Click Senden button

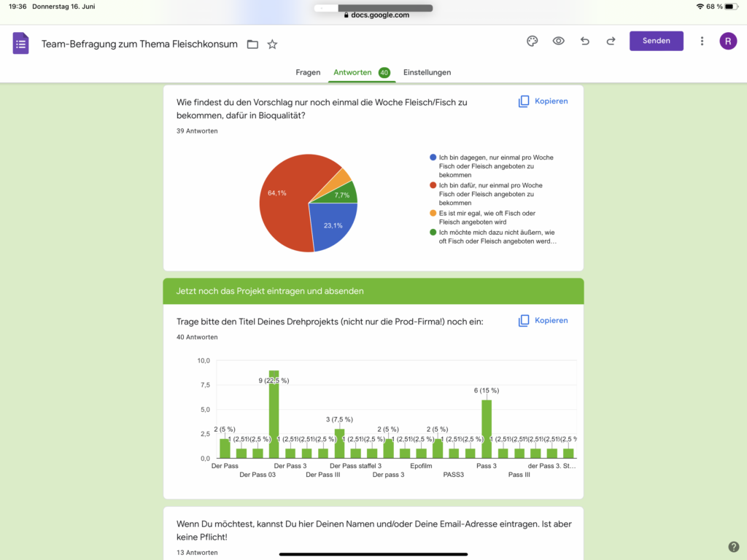pos(656,41)
